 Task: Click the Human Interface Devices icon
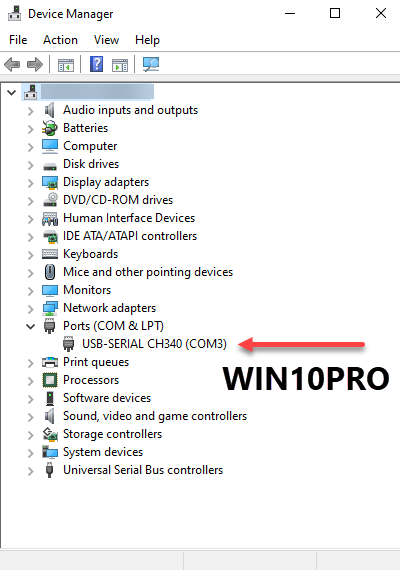[50, 218]
